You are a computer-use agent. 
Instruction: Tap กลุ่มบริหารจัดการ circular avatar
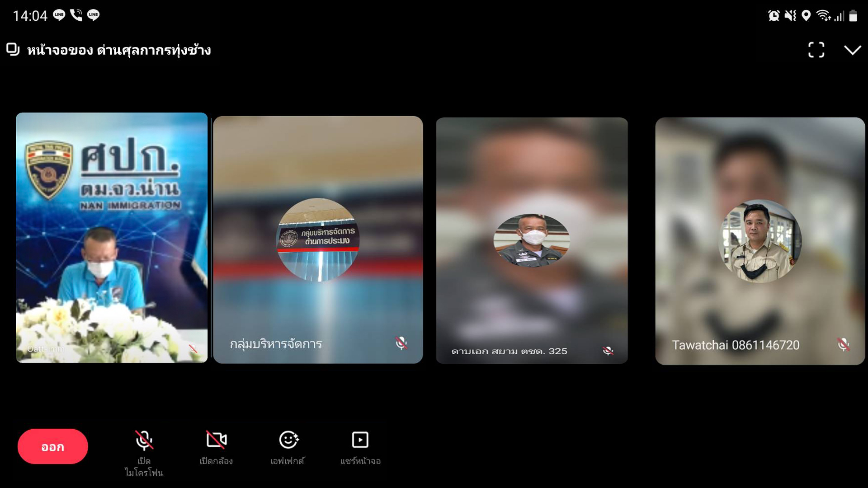(318, 239)
